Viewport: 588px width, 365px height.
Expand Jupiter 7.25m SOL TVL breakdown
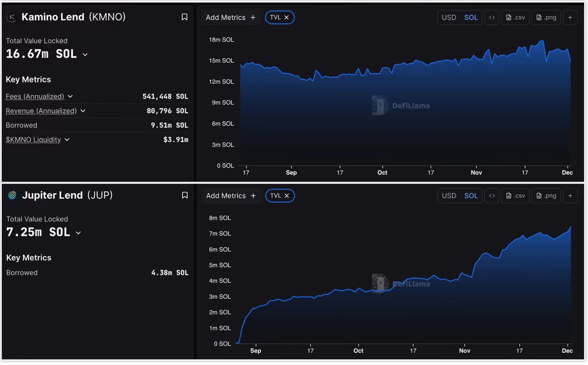coord(78,233)
